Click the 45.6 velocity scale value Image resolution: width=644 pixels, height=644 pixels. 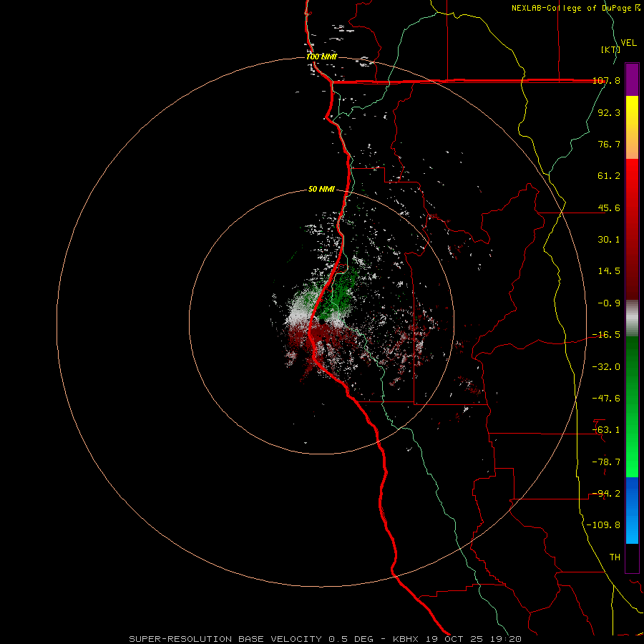609,208
